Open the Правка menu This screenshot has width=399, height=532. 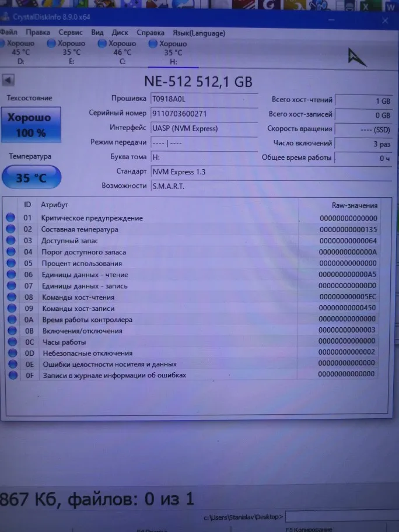[38, 33]
